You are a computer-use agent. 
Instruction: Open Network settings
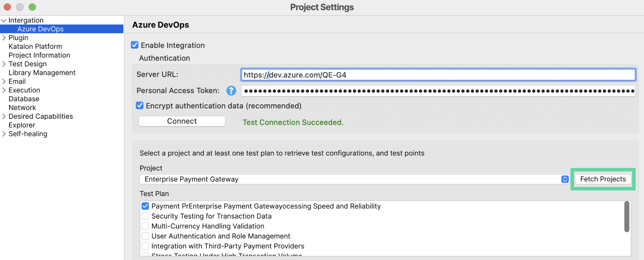[22, 108]
